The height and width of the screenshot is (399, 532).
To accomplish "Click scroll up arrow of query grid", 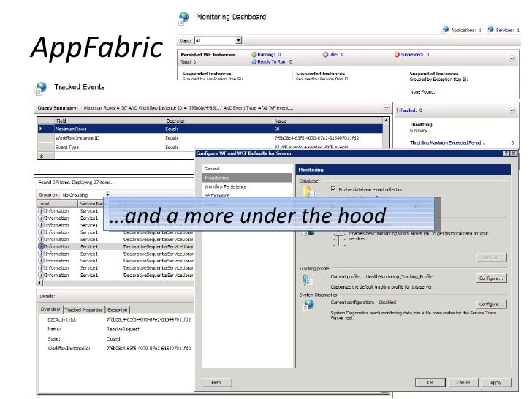I will [386, 121].
